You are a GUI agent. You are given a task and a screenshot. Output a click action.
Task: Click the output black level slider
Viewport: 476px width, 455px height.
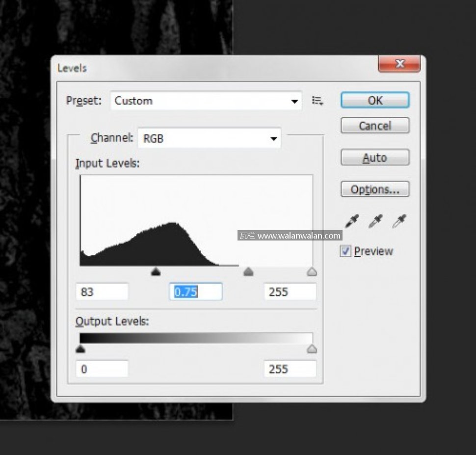pos(80,349)
